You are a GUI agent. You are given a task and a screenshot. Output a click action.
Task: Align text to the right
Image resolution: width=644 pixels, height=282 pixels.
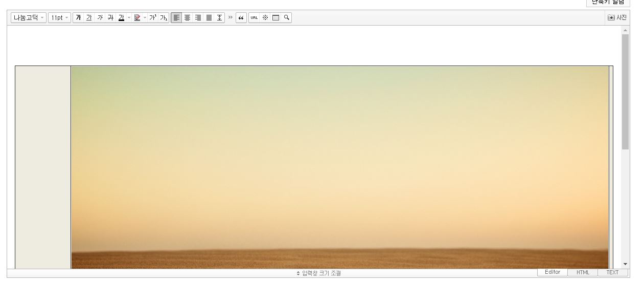(198, 17)
